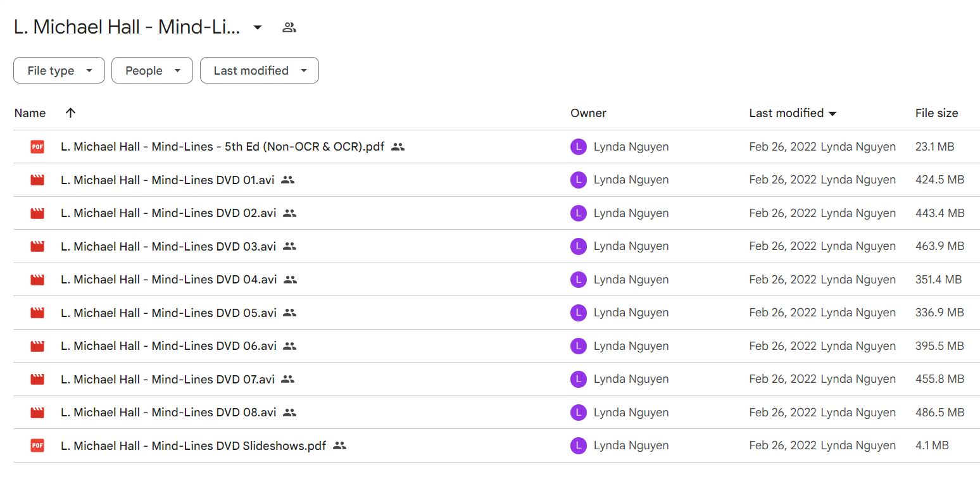Click the shared icon next to DVD 06.avi
This screenshot has width=980, height=491.
[x=290, y=346]
